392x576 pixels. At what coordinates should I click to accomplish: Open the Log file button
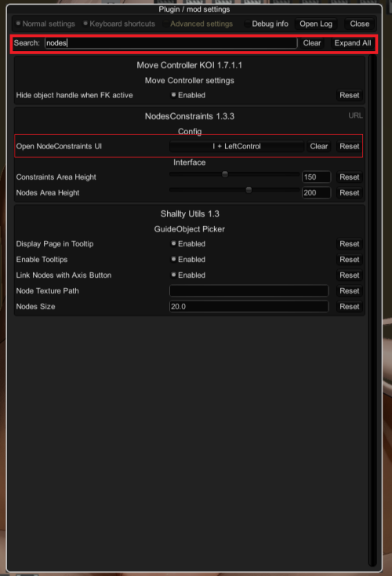coord(316,24)
